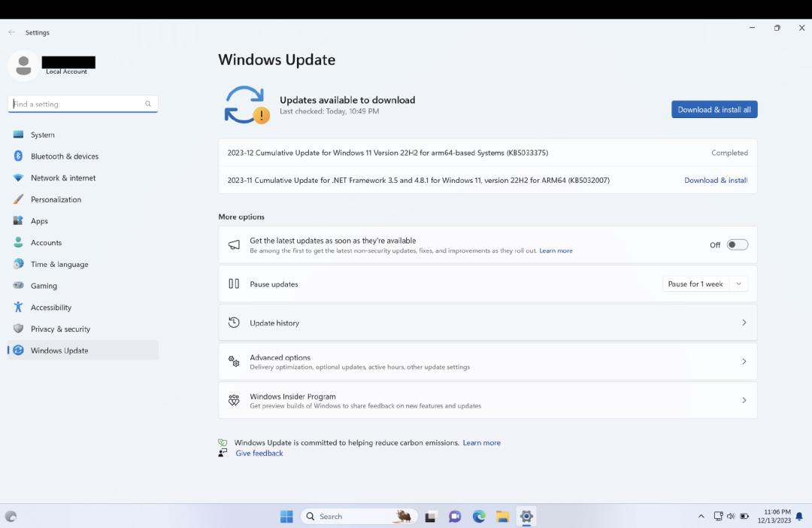812x528 pixels.
Task: Click Learn more about latest updates
Action: 556,250
